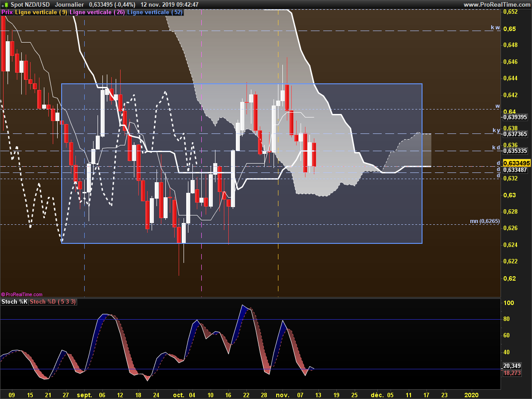
Task: Click the 2020 label on the time axis
Action: 471,395
